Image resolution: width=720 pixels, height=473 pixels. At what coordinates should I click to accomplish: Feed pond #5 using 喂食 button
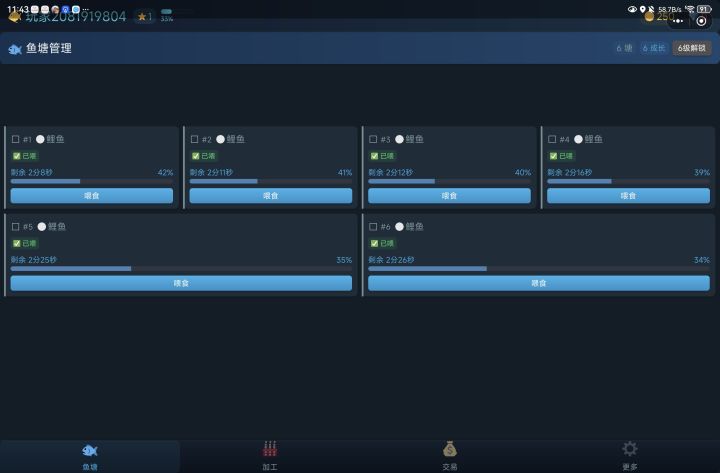click(181, 283)
